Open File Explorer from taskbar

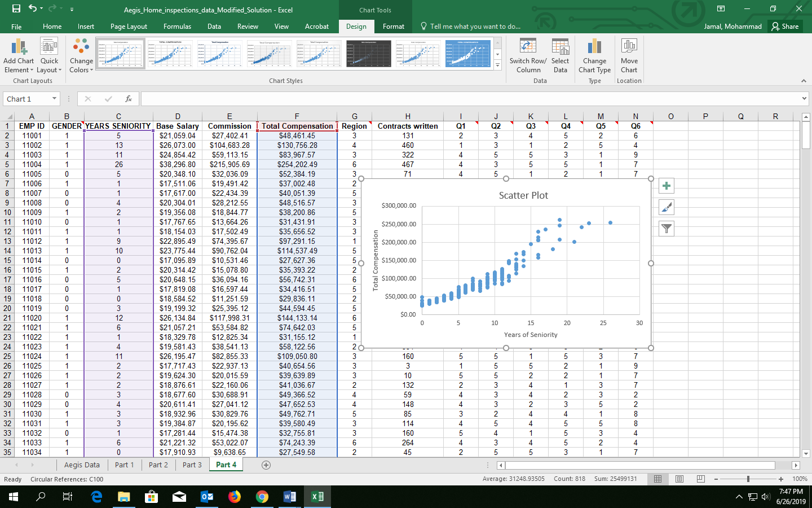point(124,497)
